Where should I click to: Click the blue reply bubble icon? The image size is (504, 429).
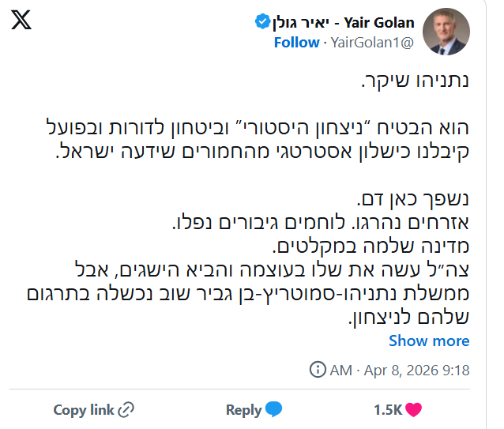[x=274, y=410]
